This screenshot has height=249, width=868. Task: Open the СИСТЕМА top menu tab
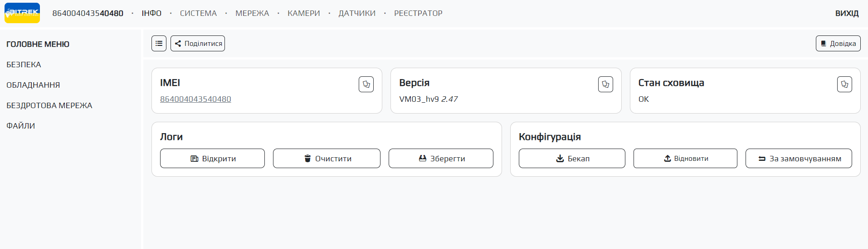[x=198, y=13]
